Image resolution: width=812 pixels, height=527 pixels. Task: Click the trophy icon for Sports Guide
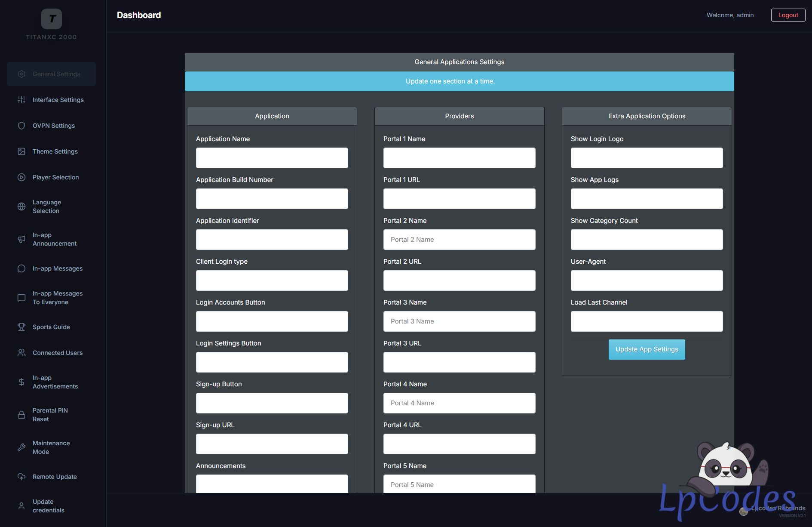[x=21, y=327]
